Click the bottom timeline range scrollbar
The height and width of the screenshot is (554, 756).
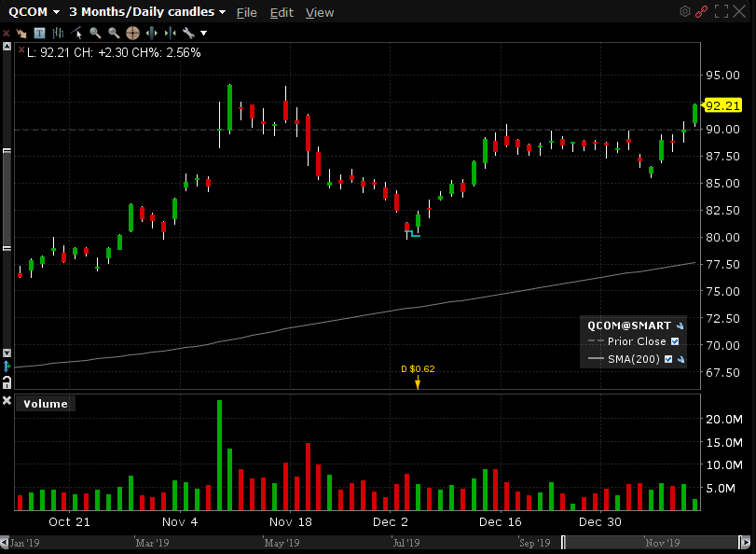point(373,542)
